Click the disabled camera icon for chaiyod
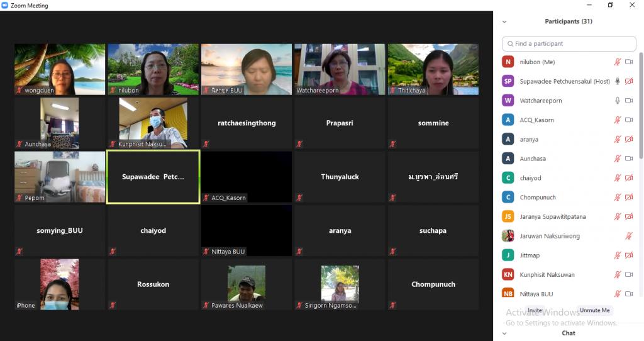The height and width of the screenshot is (341, 644). (x=628, y=178)
